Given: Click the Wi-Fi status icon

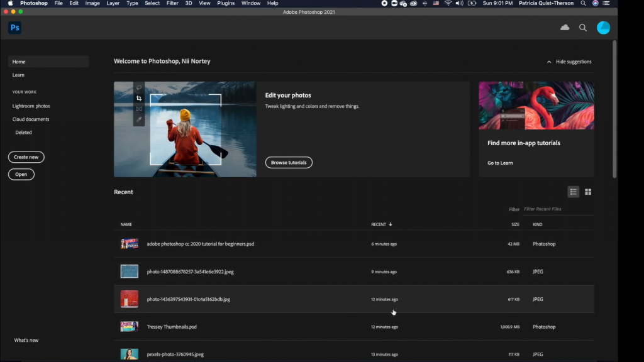Looking at the screenshot, I should (448, 3).
